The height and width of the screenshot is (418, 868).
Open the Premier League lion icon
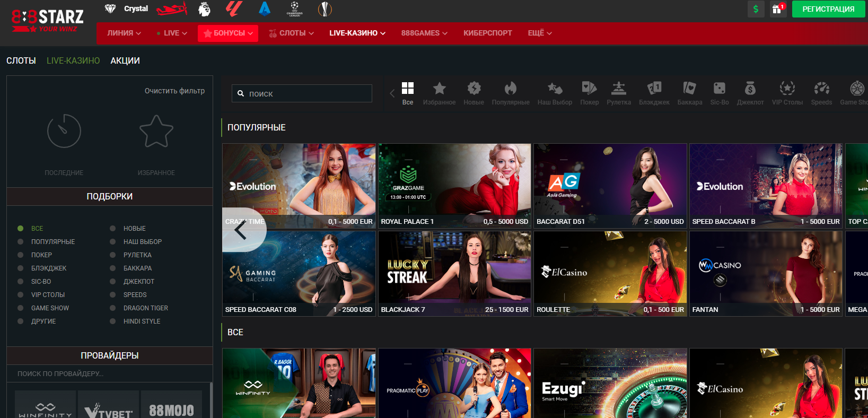[x=204, y=8]
